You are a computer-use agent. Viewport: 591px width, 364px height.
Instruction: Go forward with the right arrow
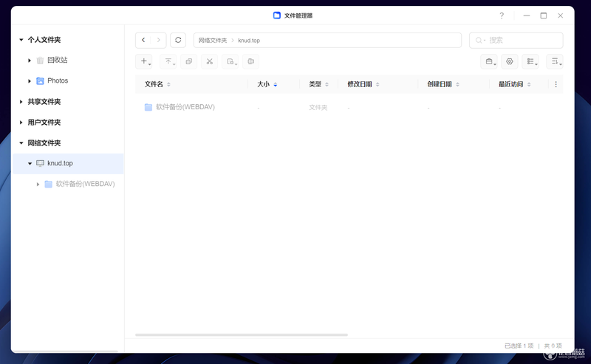158,40
